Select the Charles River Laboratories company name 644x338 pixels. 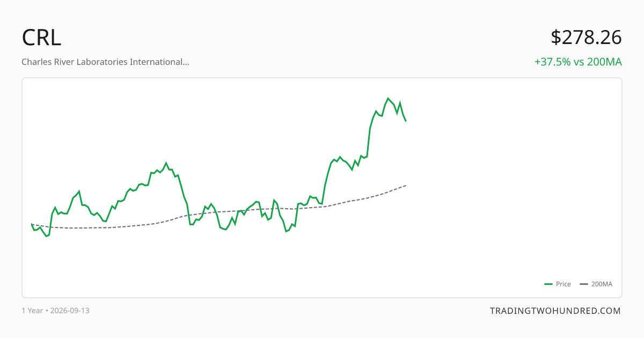(105, 62)
